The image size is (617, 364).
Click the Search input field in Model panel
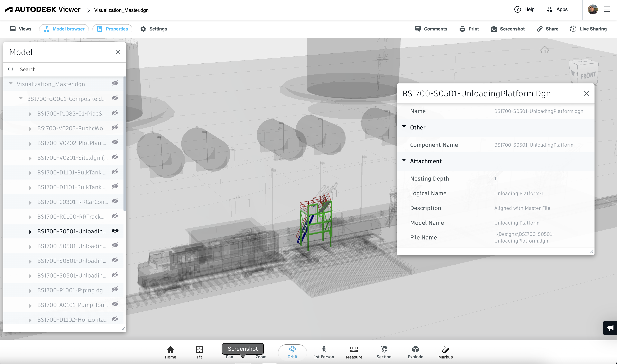[65, 69]
